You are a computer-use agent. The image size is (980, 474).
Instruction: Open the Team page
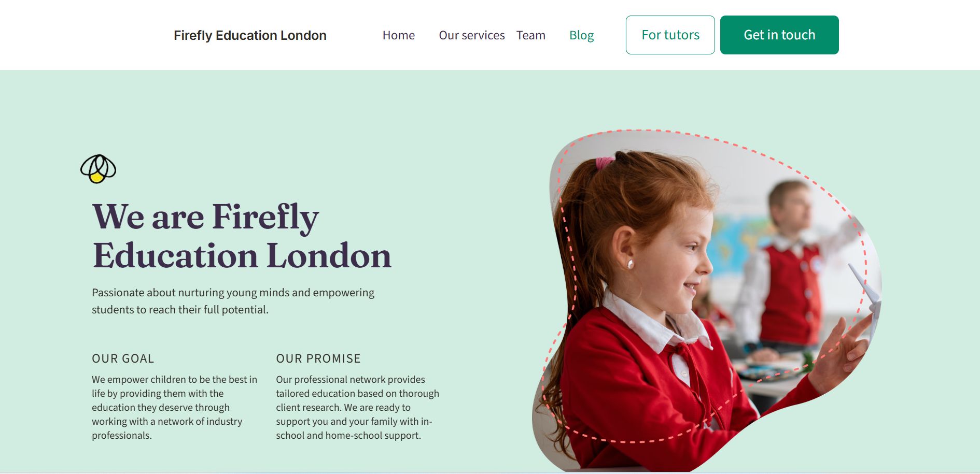[x=530, y=35]
